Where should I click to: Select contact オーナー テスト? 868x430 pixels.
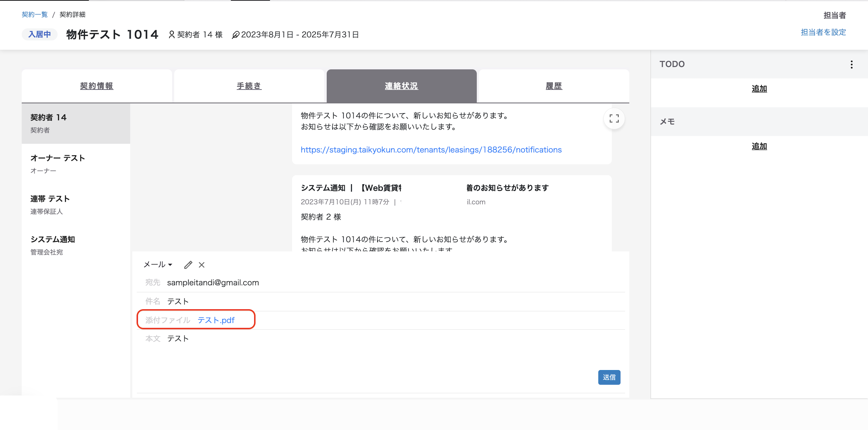click(x=76, y=164)
